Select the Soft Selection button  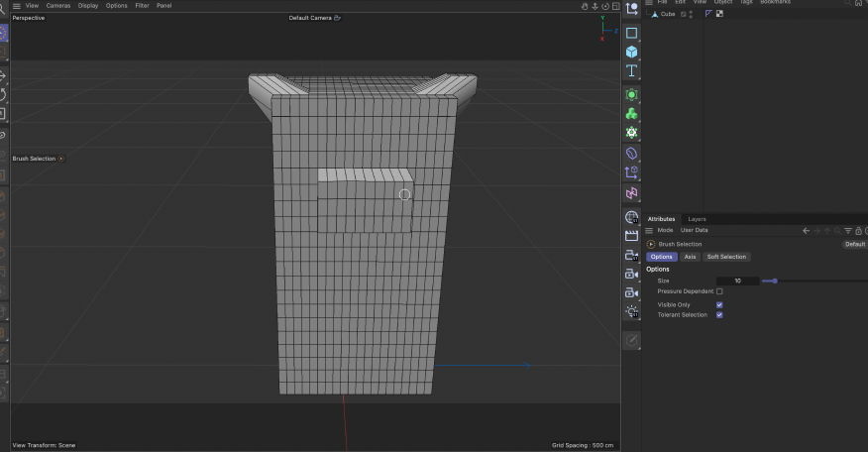[x=726, y=257]
